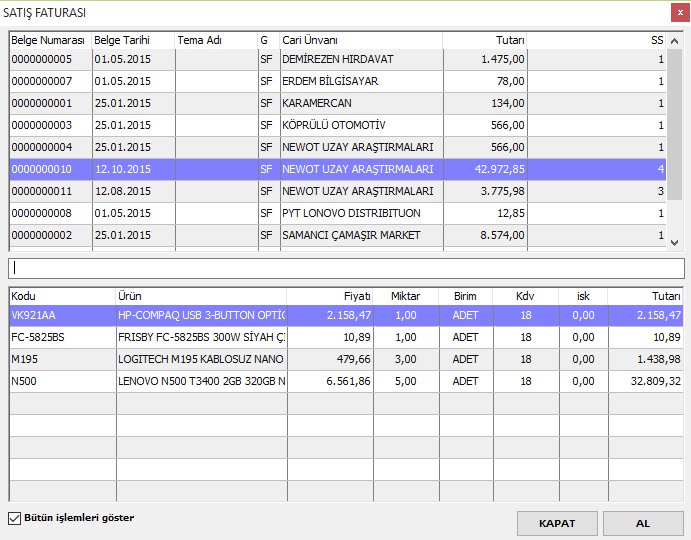
Task: Click the Fiyatı column header
Action: click(330, 296)
